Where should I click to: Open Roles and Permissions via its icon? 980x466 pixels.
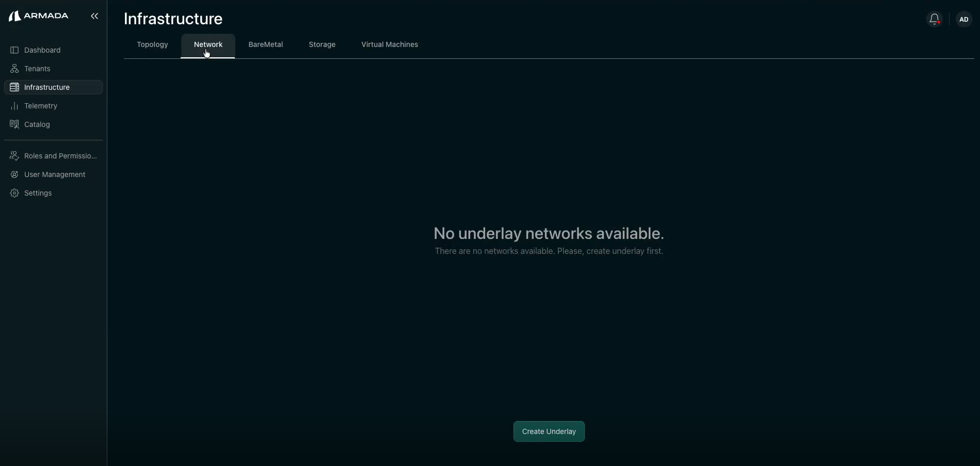click(x=14, y=155)
